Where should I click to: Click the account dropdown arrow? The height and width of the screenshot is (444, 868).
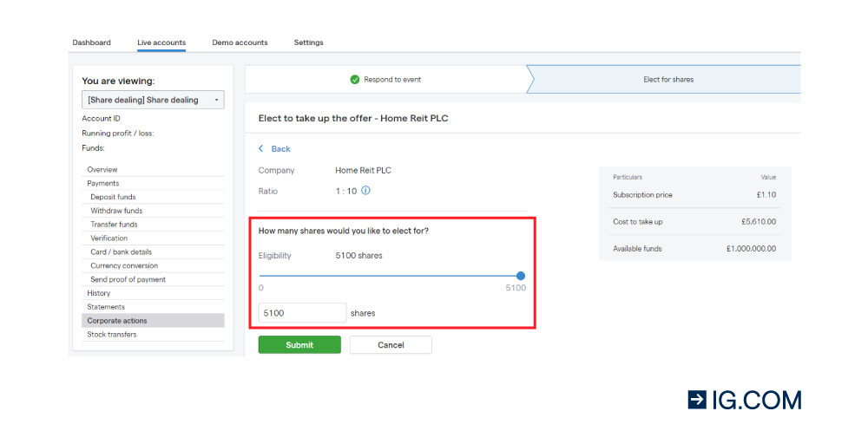(216, 100)
